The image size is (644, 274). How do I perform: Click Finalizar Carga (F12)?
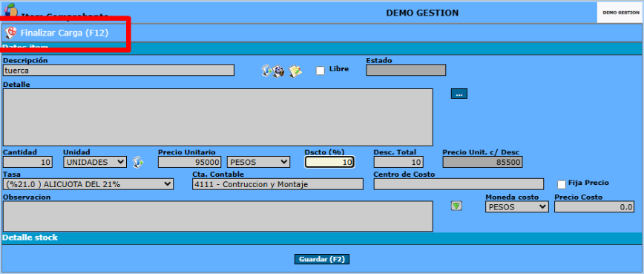point(65,33)
